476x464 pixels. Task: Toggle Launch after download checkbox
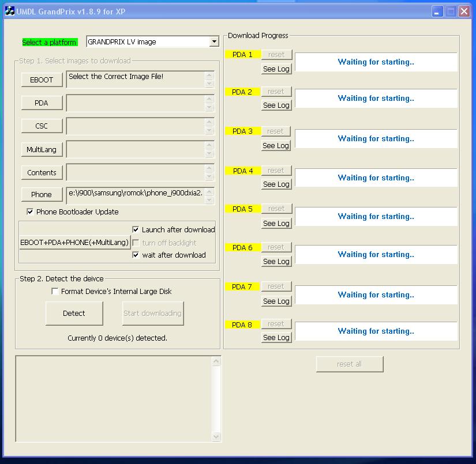[x=136, y=229]
